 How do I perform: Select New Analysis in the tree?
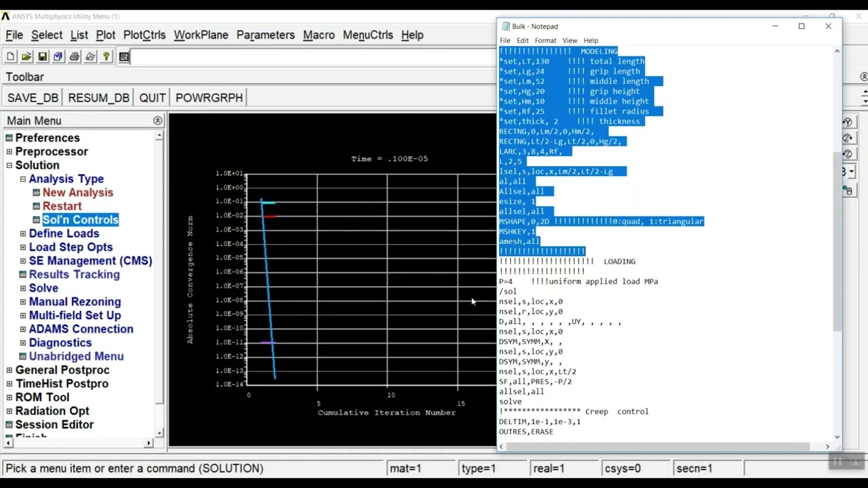click(x=77, y=192)
